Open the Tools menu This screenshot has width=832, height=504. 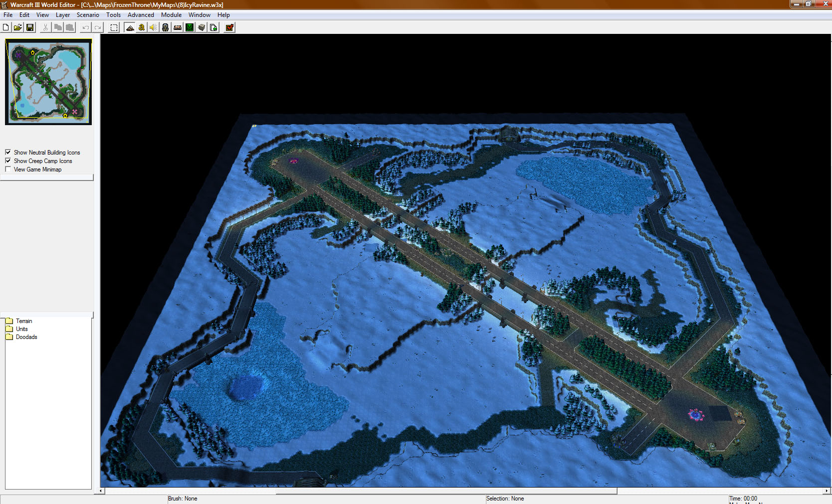coord(113,15)
